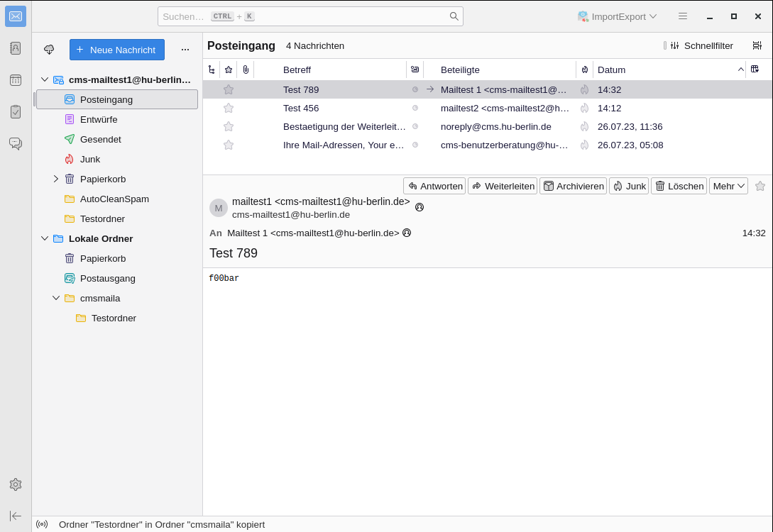The image size is (773, 532).
Task: Click in the Suchen search field
Action: 305,16
